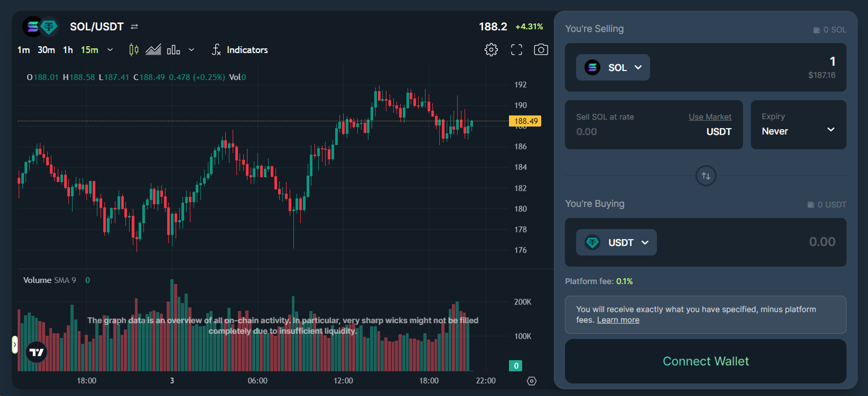Click the Connect Wallet button
The width and height of the screenshot is (868, 396).
click(705, 361)
